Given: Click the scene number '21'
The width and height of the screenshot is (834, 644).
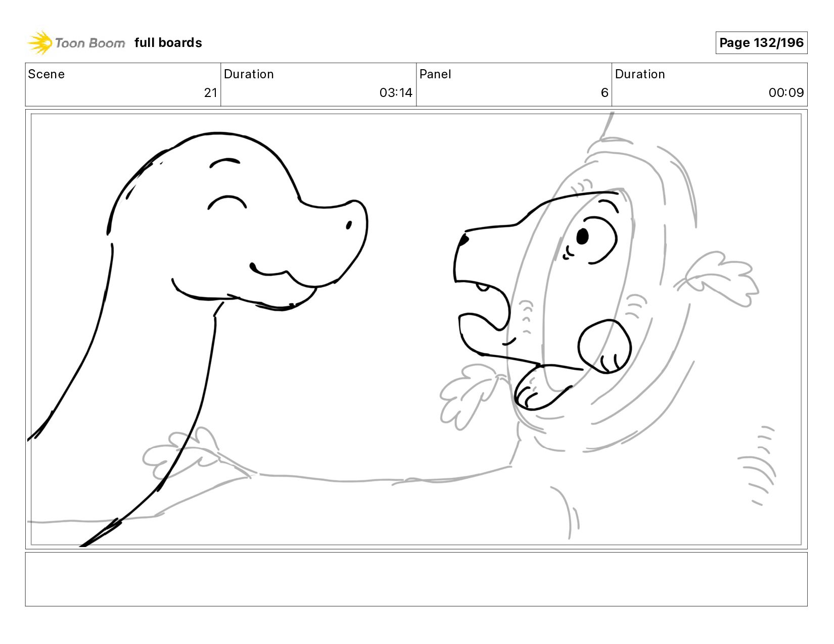Looking at the screenshot, I should click(x=211, y=93).
